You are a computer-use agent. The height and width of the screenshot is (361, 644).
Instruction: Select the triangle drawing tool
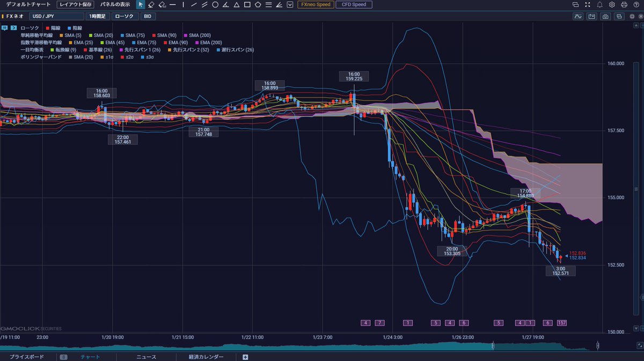(237, 4)
